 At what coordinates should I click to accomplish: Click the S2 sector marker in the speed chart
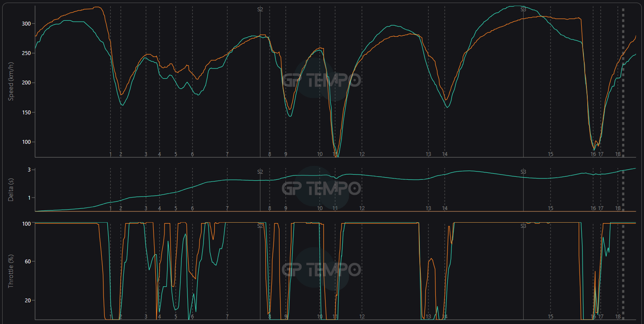point(260,9)
